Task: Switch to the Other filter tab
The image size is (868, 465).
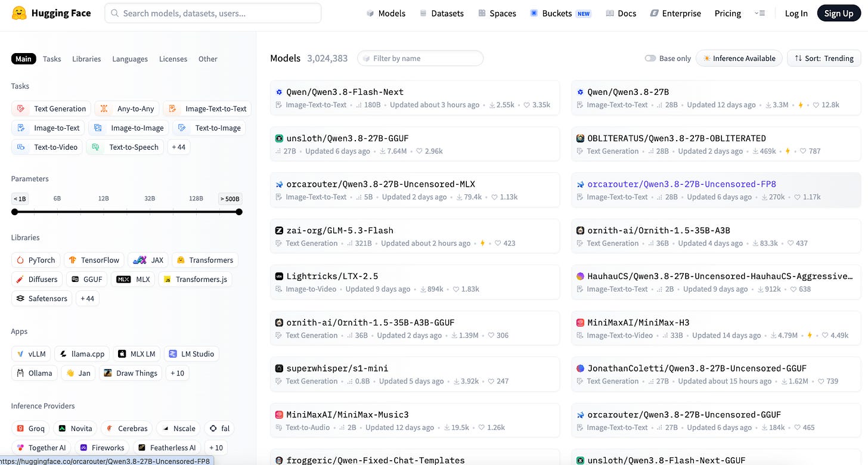Action: tap(208, 58)
